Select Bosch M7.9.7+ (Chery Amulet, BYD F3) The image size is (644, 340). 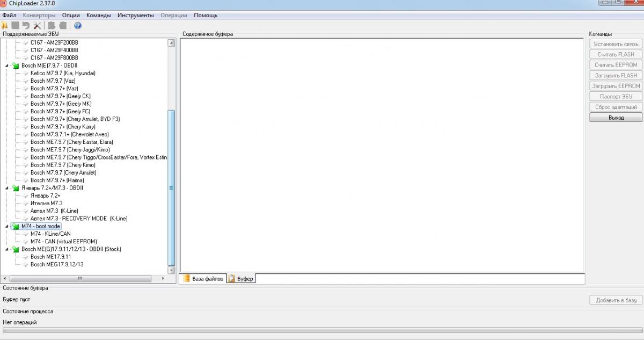pos(75,119)
